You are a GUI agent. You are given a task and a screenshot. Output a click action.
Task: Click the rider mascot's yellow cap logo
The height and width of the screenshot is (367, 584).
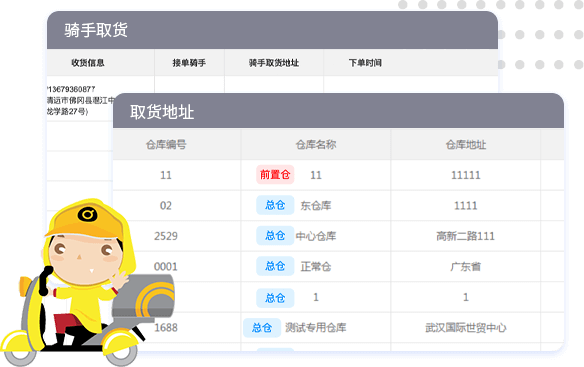[x=88, y=215]
